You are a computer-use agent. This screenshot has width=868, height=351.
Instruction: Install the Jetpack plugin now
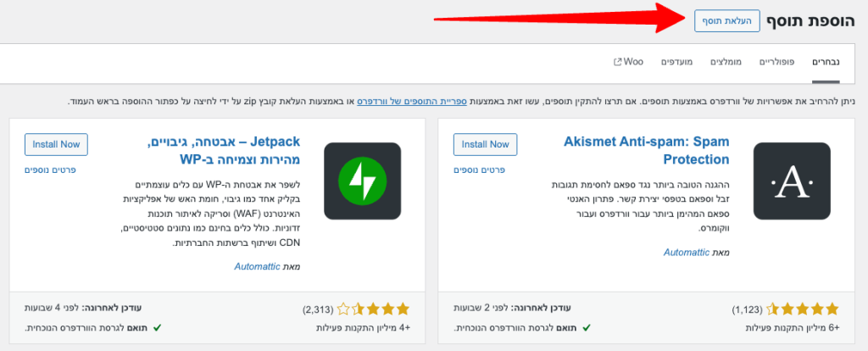[56, 144]
